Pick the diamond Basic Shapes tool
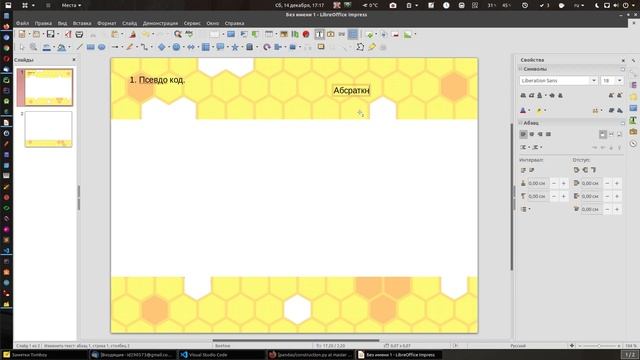The width and height of the screenshot is (640, 360). [162, 47]
